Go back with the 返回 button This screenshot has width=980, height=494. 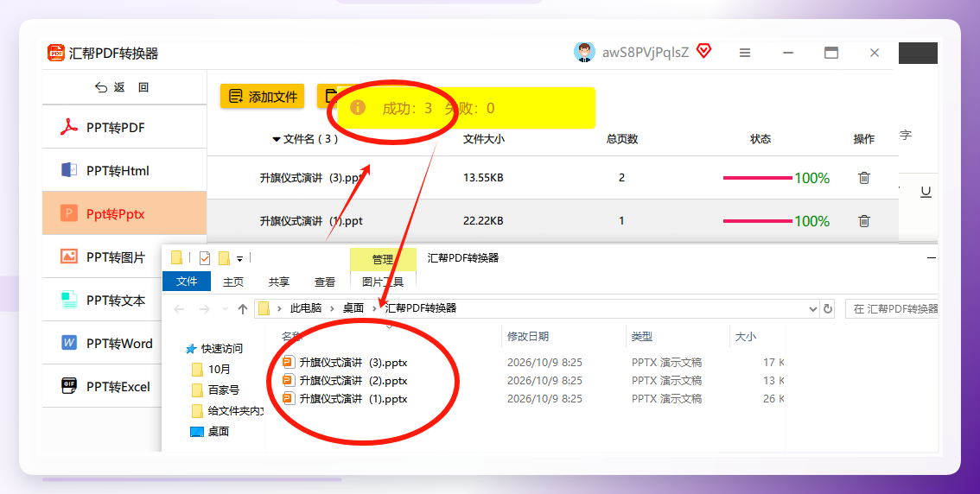122,87
